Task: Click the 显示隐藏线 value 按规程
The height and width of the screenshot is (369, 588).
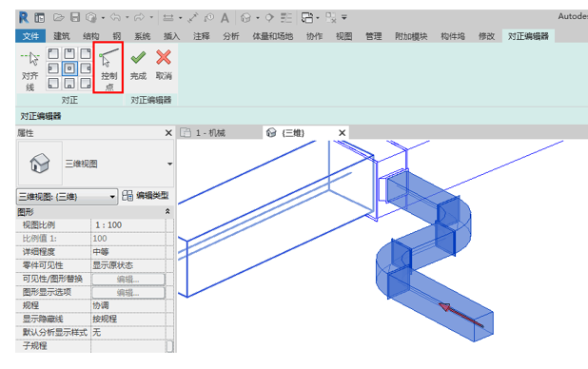Action: 128,320
